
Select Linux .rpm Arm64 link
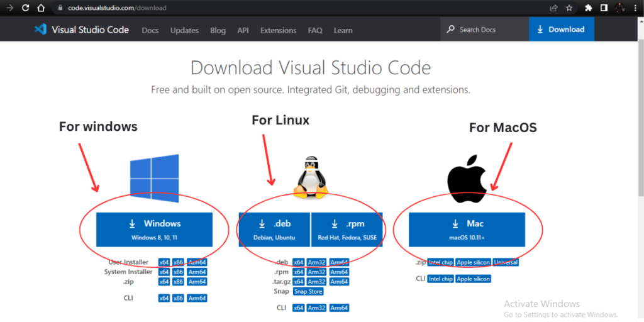coord(339,272)
